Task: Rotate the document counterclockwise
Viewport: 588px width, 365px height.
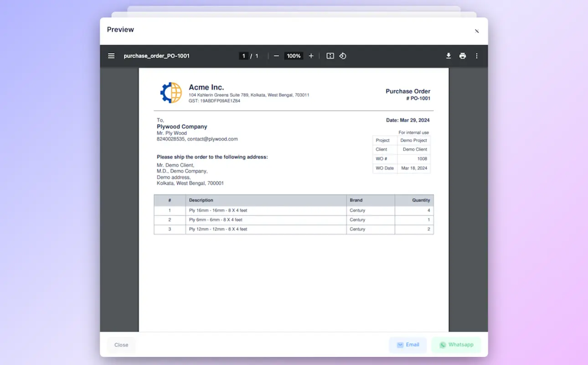Action: click(x=343, y=56)
